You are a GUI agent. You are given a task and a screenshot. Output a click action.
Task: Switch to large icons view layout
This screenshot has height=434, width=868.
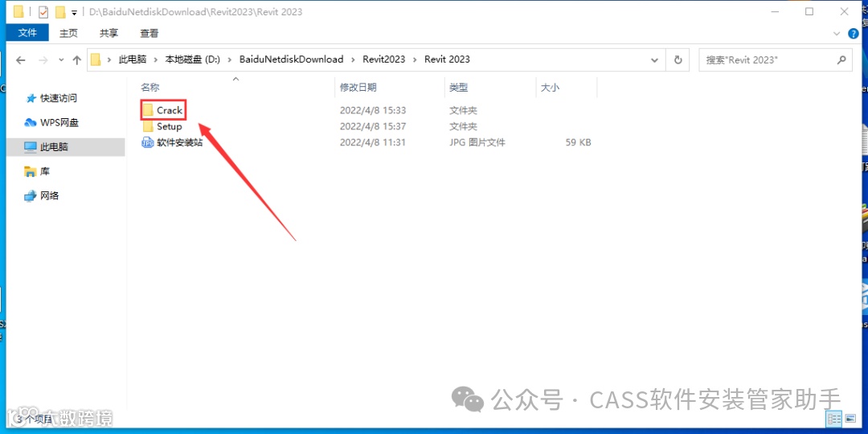coord(850,419)
